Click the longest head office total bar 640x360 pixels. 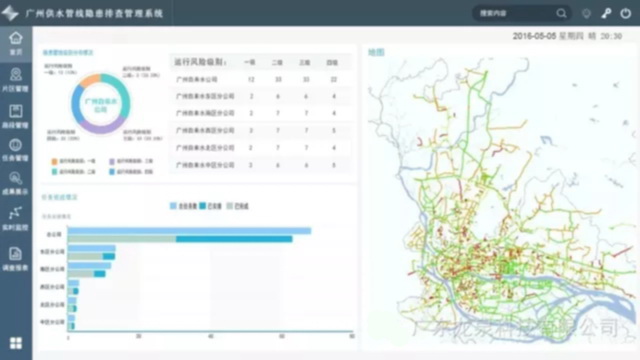(x=189, y=231)
